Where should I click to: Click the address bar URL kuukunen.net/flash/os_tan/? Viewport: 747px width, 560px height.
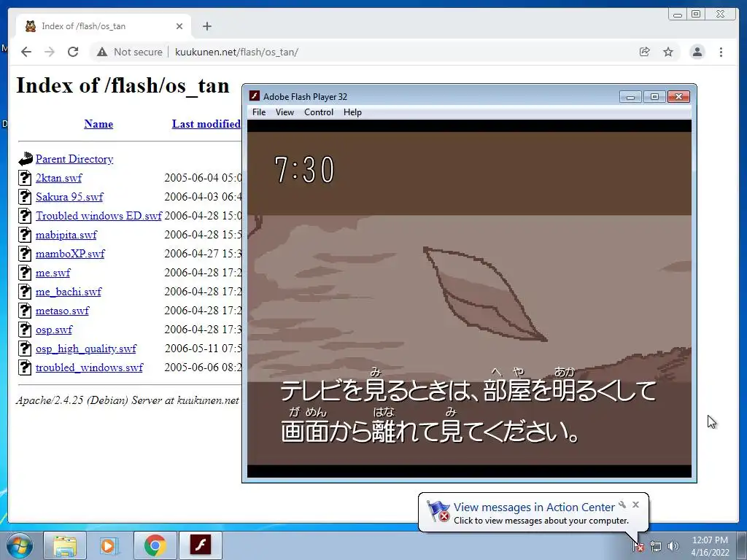(x=236, y=52)
